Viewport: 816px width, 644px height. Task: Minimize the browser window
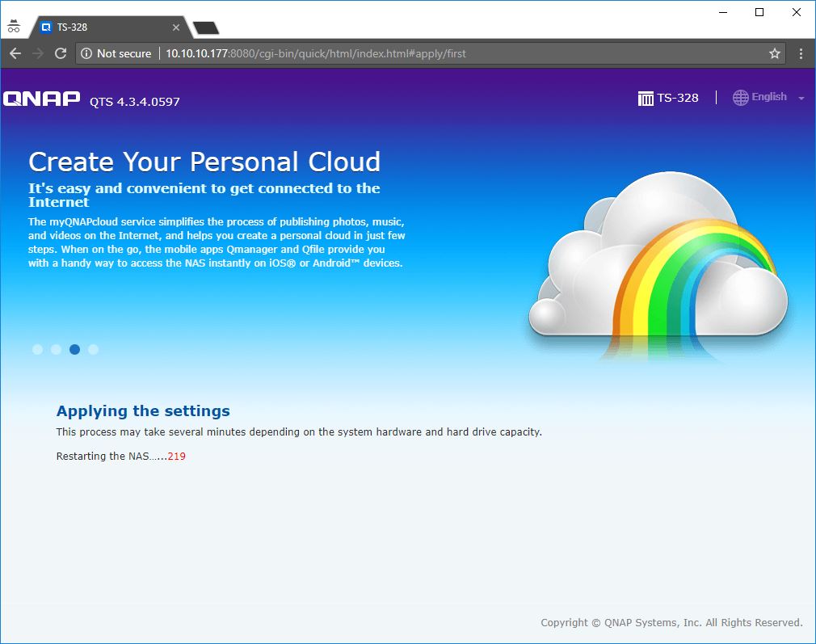pos(723,12)
